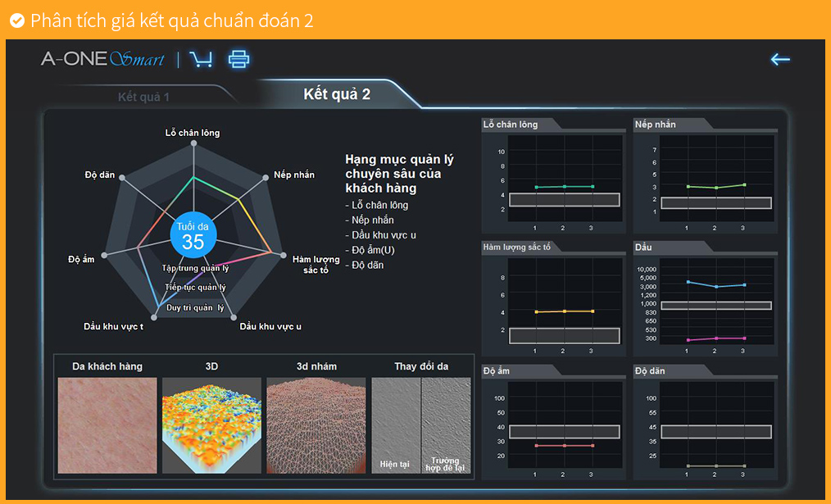
Task: Click the Độ ẩm radar axis label
Action: [81, 259]
